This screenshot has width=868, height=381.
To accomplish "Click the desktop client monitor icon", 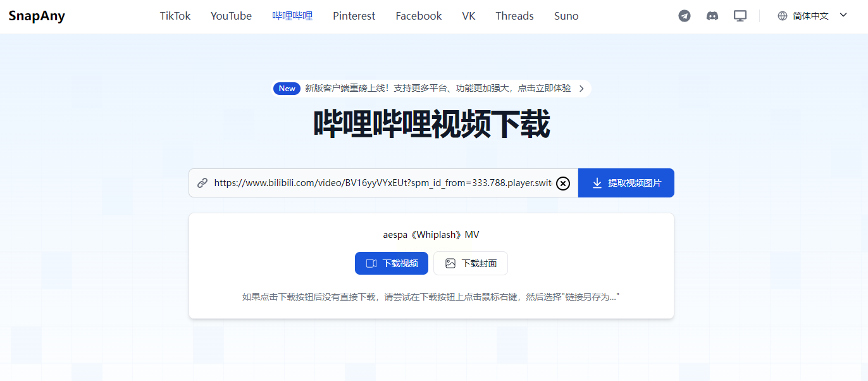I will click(740, 16).
